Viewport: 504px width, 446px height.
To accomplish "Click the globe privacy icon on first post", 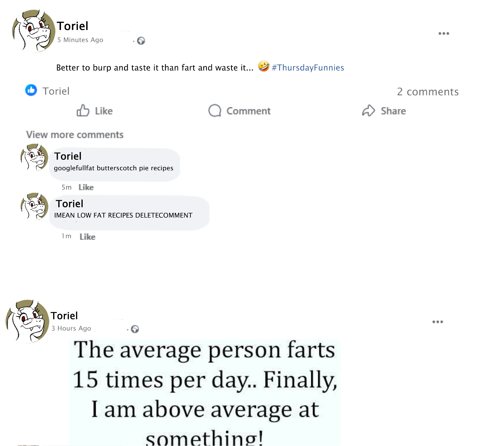I will pos(141,41).
